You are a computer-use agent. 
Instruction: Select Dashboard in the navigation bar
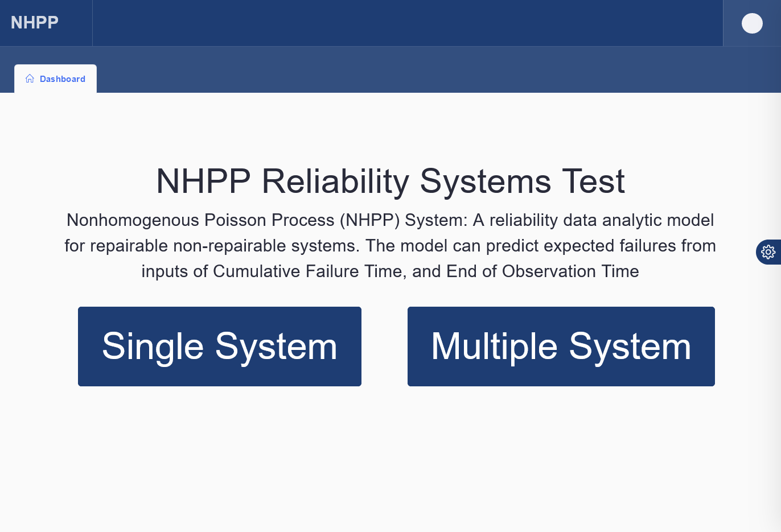pos(61,79)
